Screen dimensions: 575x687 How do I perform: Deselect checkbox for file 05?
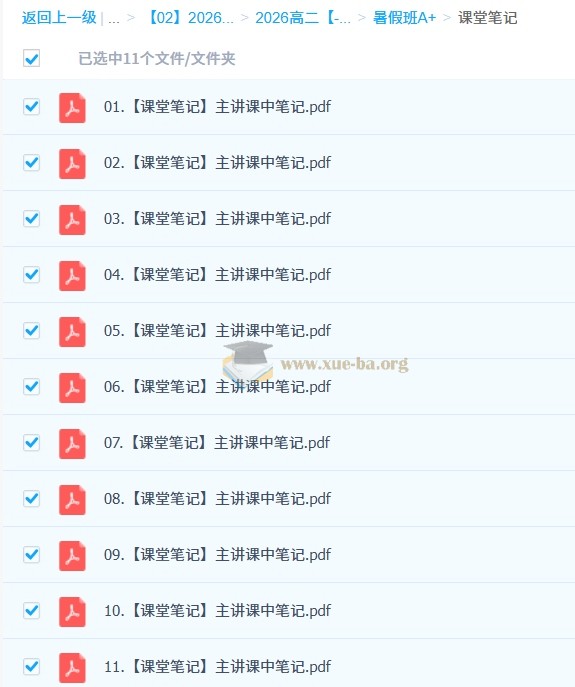(x=32, y=330)
